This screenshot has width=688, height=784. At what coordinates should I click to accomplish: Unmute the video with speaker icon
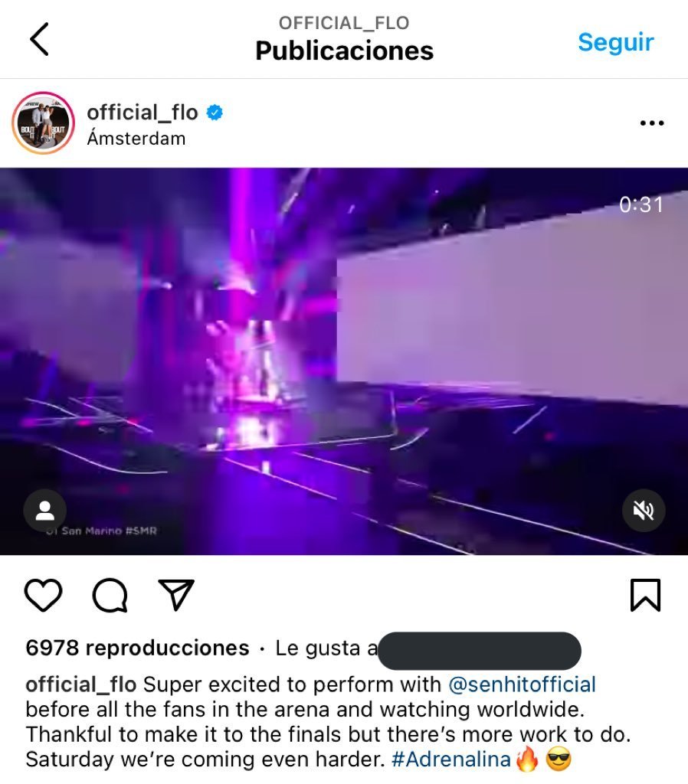(x=644, y=511)
